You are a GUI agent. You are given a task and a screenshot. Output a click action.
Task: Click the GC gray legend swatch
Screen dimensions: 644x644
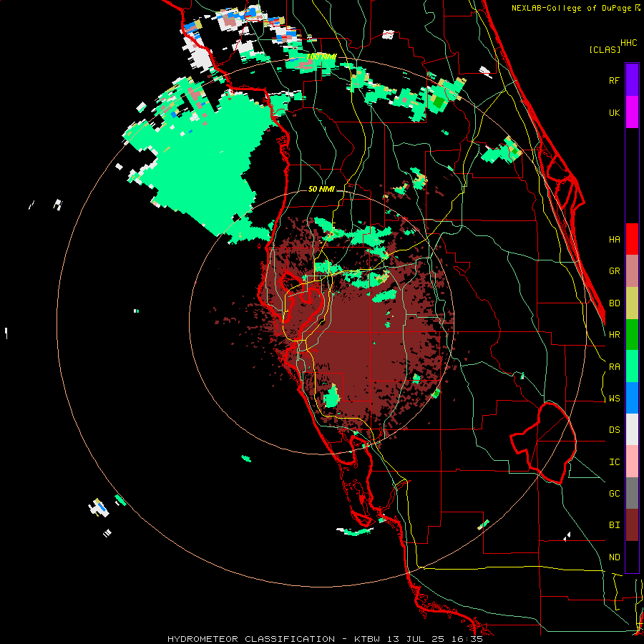click(632, 493)
